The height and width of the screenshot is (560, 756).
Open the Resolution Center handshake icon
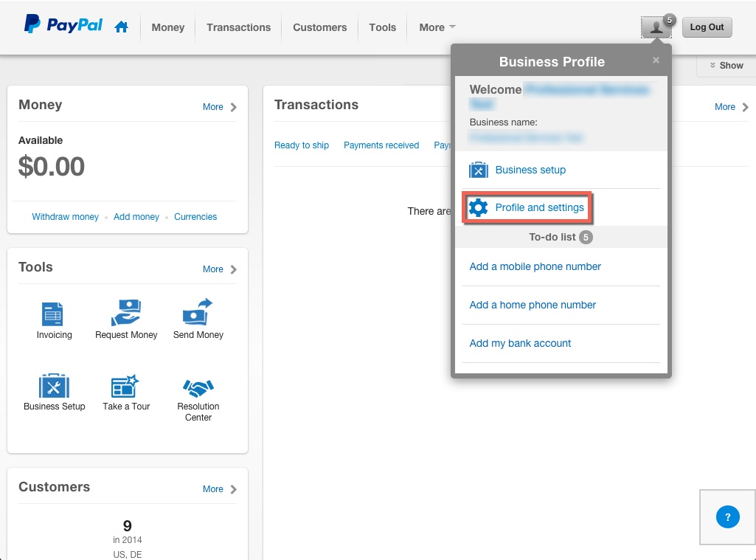pyautogui.click(x=198, y=387)
